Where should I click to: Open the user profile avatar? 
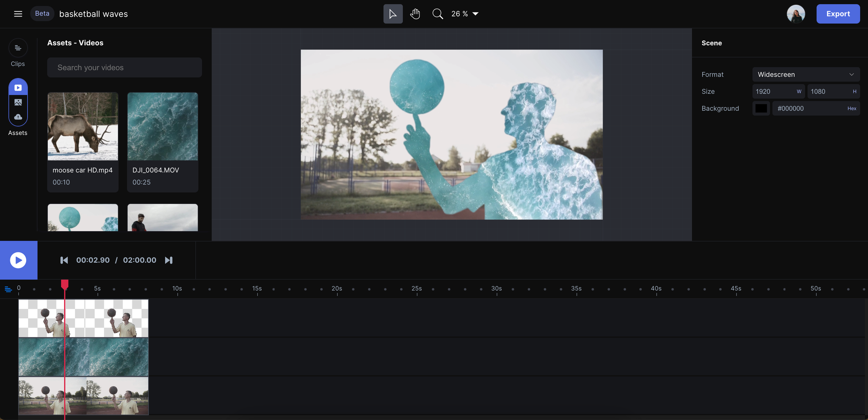796,14
